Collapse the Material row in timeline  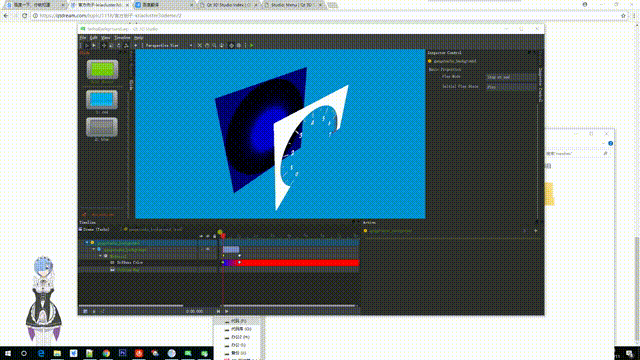101,256
